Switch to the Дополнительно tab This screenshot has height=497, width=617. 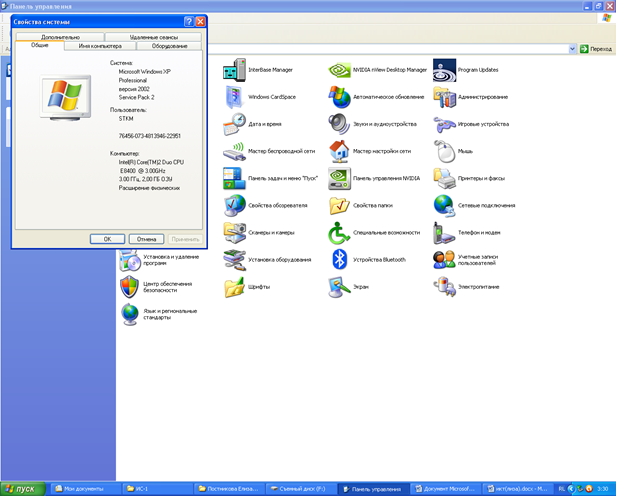pyautogui.click(x=60, y=37)
